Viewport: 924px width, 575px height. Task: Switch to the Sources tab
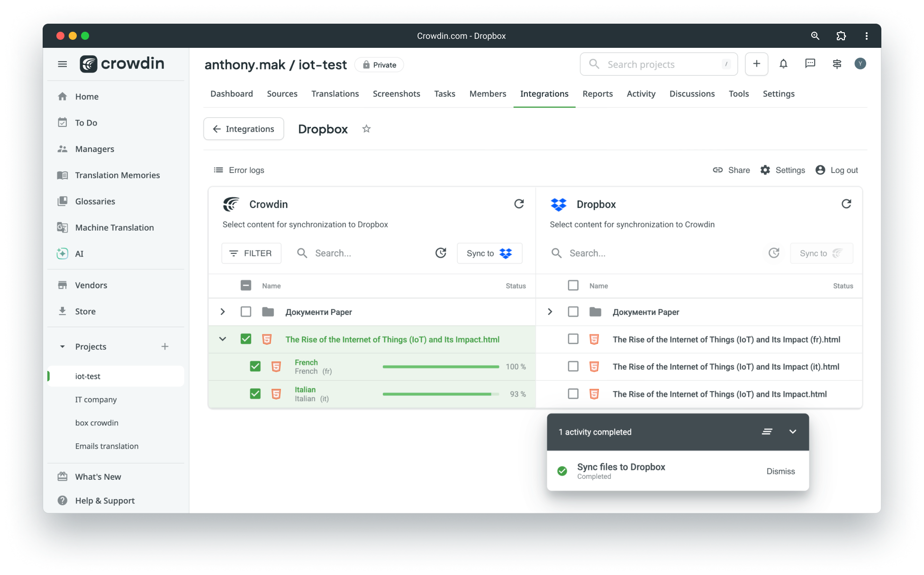(x=282, y=94)
